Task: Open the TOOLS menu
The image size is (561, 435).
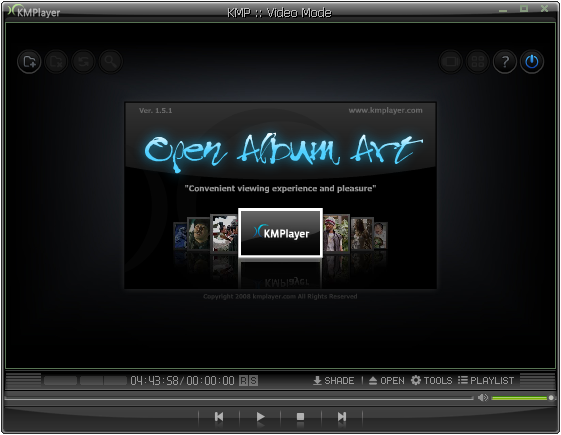Action: pyautogui.click(x=431, y=380)
